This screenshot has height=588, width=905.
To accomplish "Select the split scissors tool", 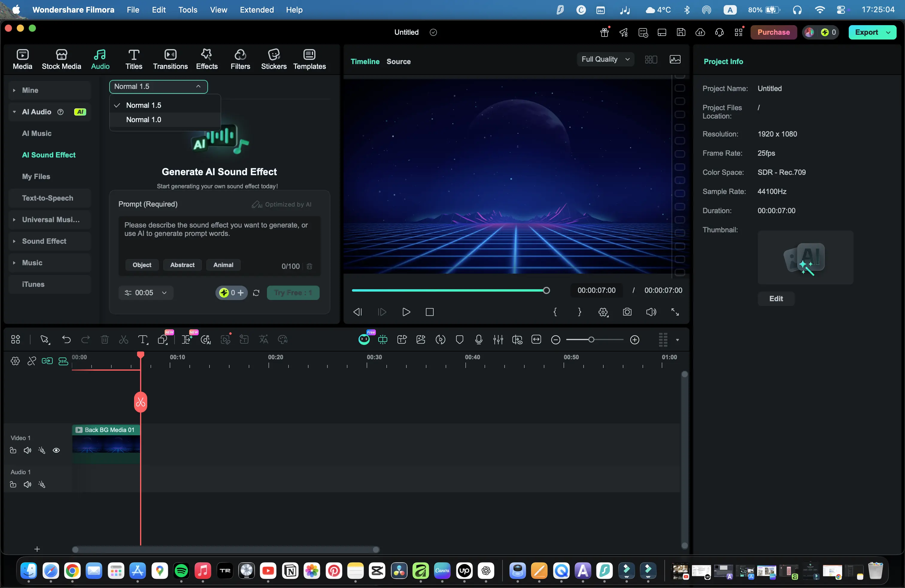I will 124,339.
